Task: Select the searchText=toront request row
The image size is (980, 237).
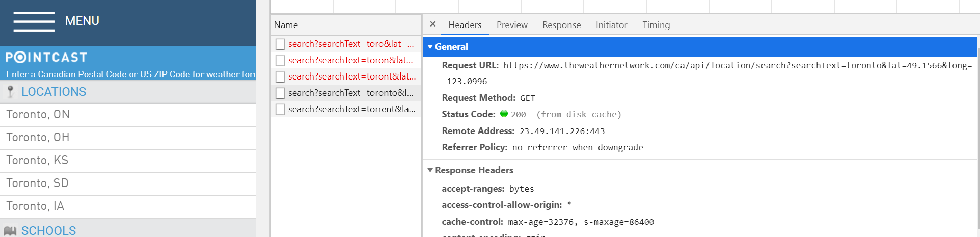Action: click(346, 76)
